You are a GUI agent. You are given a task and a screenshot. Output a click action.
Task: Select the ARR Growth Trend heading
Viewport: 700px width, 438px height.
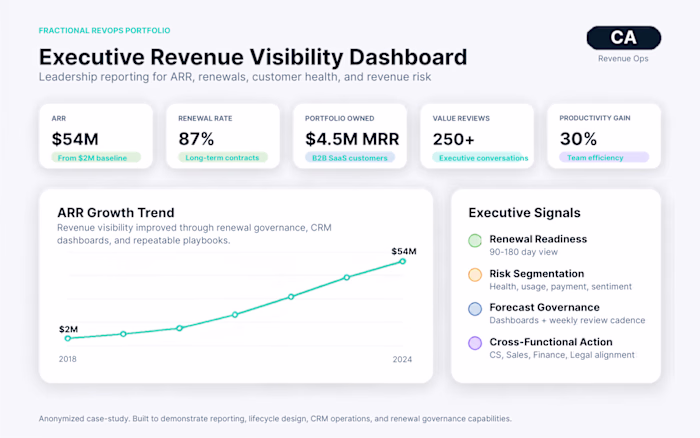116,213
